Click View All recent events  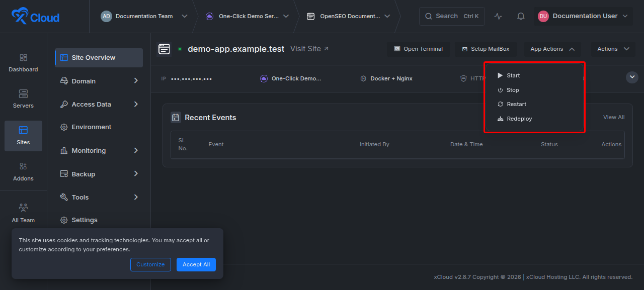click(614, 117)
